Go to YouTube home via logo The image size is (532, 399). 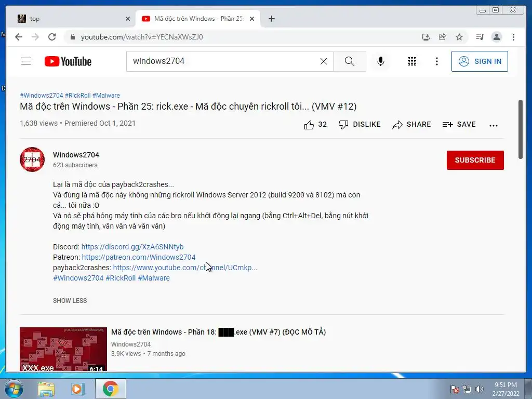click(x=68, y=61)
